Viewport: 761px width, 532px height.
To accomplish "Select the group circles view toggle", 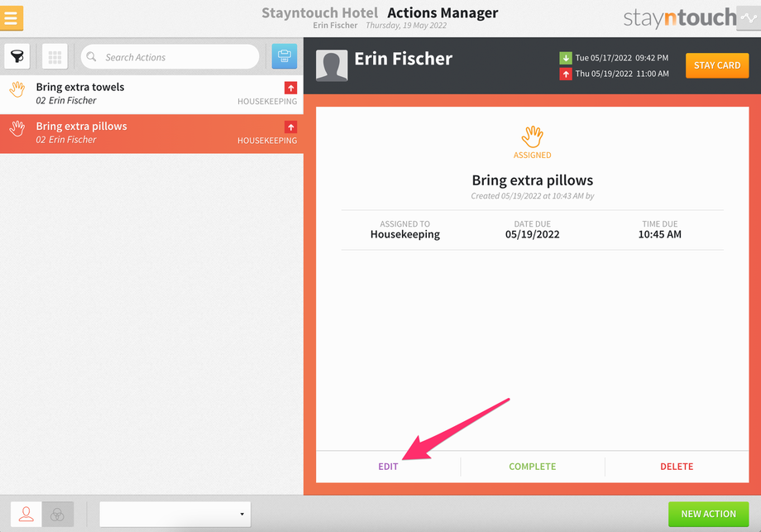I will 58,514.
